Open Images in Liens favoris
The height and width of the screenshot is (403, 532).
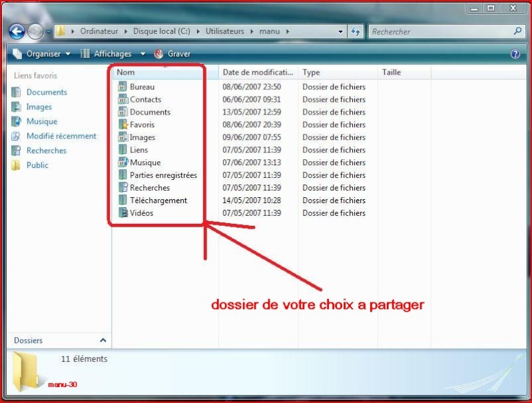pos(39,107)
